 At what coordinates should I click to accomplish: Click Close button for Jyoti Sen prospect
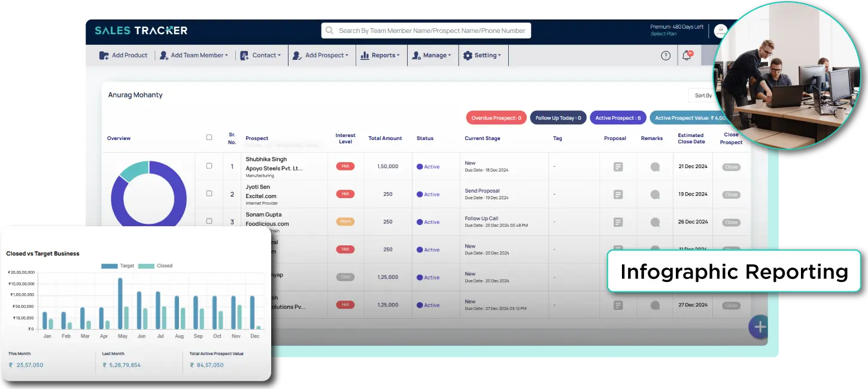tap(731, 194)
